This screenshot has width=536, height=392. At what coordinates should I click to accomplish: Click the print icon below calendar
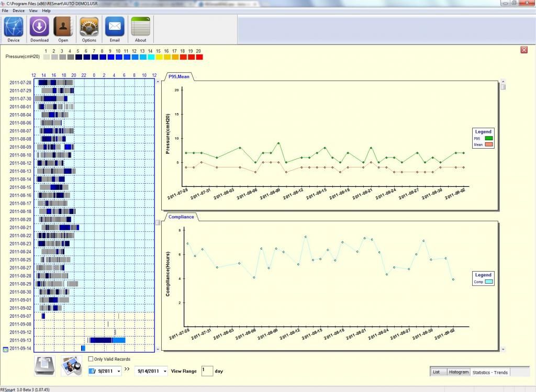(45, 366)
